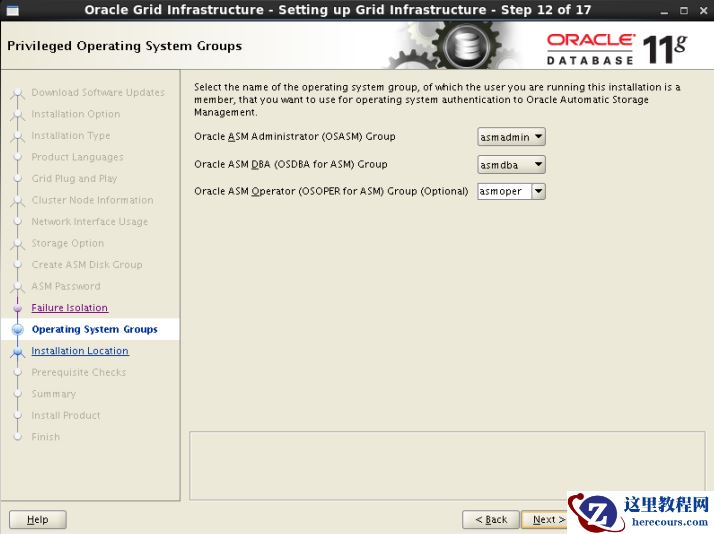Screen dimensions: 714x534
Task: Click the Install Product step label
Action: (66, 415)
